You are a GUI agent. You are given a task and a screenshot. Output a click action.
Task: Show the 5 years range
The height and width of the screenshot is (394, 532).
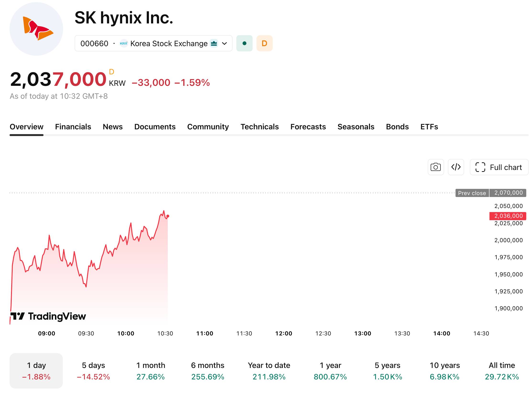coord(387,371)
